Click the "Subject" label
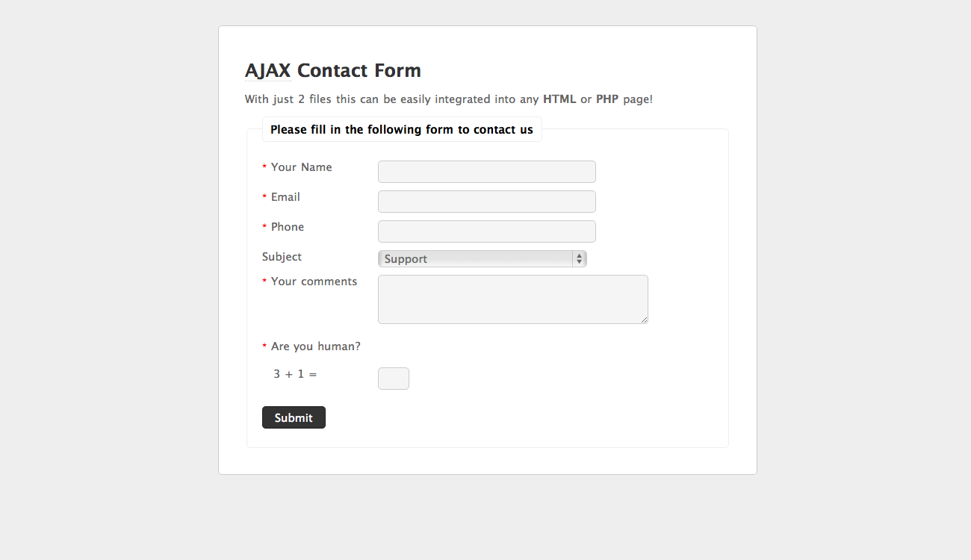 coord(282,257)
